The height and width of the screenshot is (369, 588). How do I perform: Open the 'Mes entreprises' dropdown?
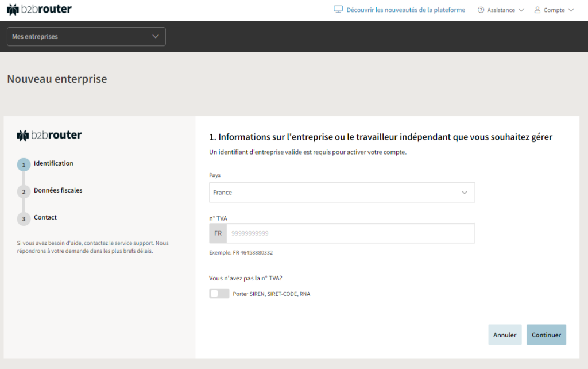click(86, 36)
